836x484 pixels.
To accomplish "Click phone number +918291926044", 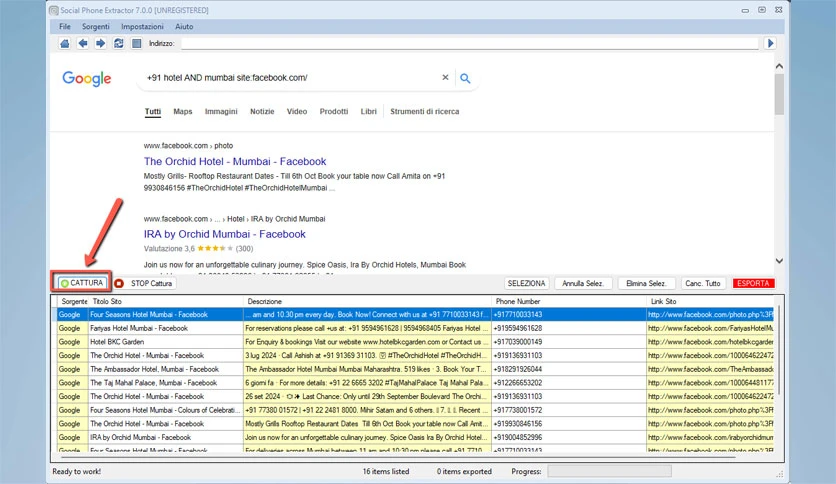I will tap(518, 369).
